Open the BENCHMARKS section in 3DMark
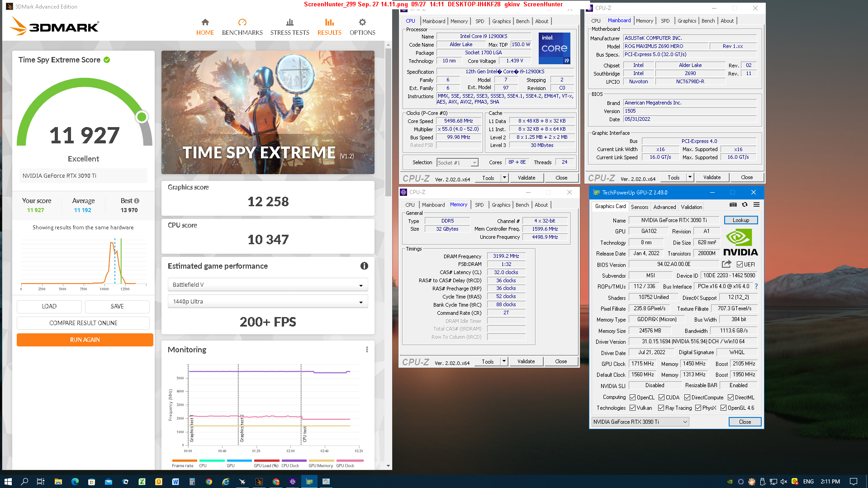This screenshot has height=488, width=868. (242, 27)
